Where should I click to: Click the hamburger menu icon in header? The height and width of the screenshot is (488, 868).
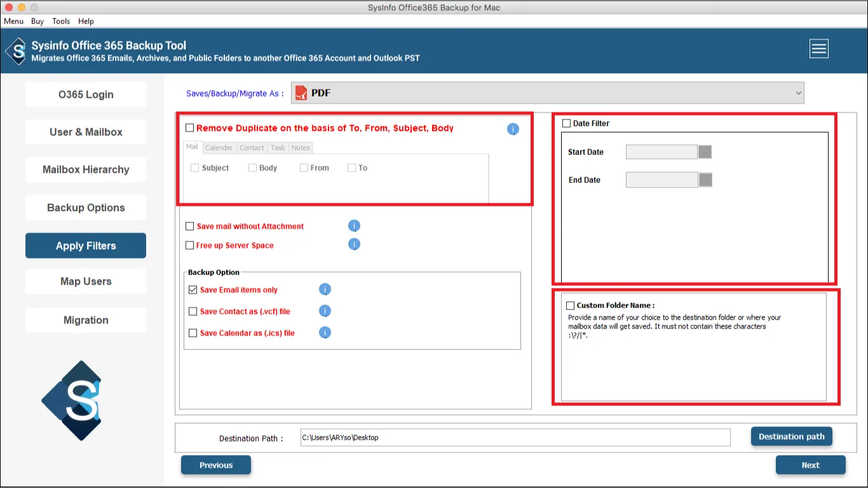pos(819,49)
